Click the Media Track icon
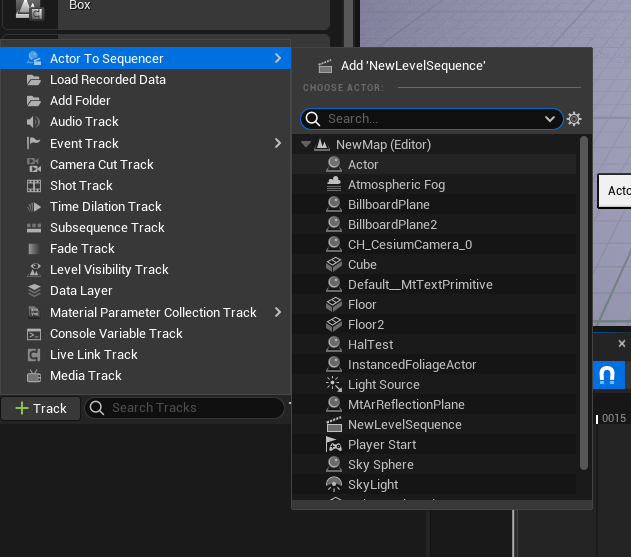 (34, 376)
